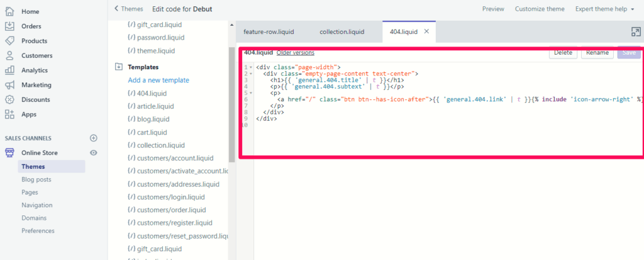The image size is (644, 260).
Task: Open Navigation menu item
Action: 37,205
